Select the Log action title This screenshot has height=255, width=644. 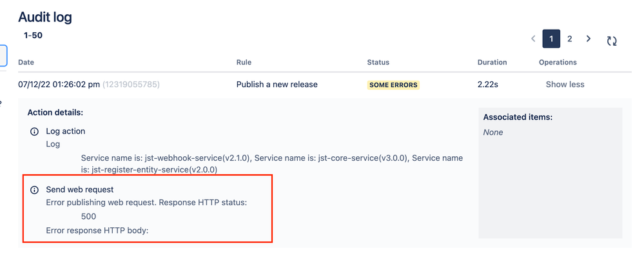(66, 132)
